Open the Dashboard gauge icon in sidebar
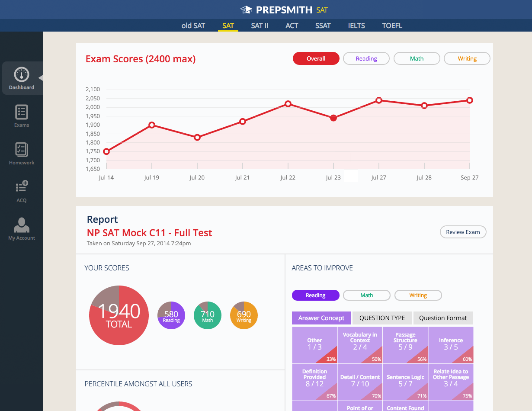 [x=21, y=75]
